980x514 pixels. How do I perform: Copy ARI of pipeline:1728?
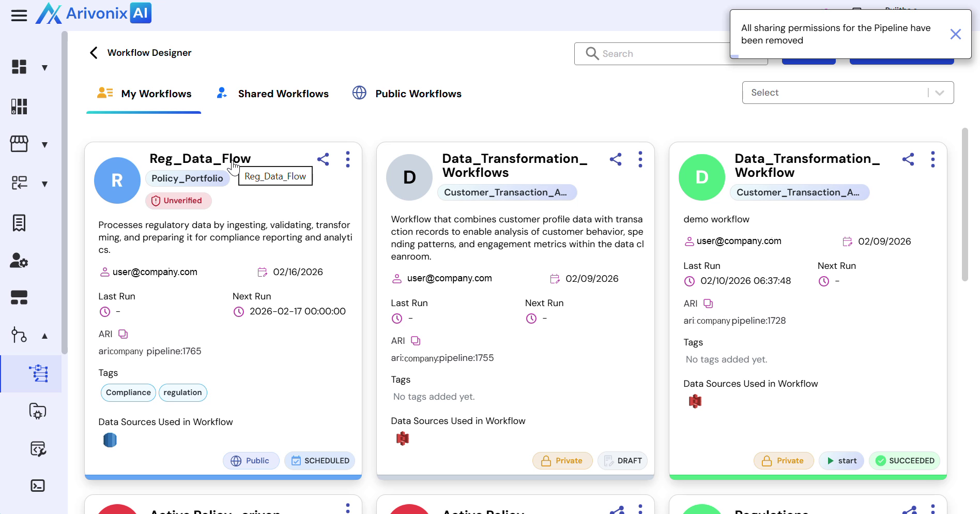tap(708, 304)
